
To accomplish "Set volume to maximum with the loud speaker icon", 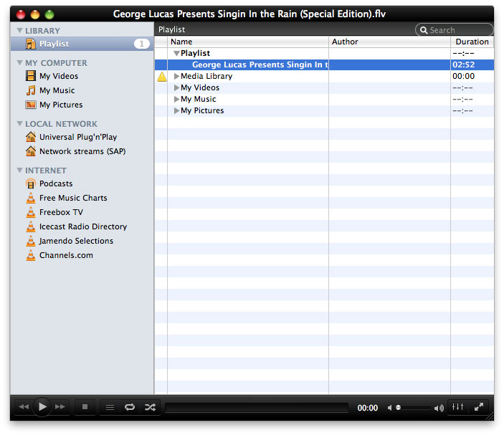I will point(439,408).
